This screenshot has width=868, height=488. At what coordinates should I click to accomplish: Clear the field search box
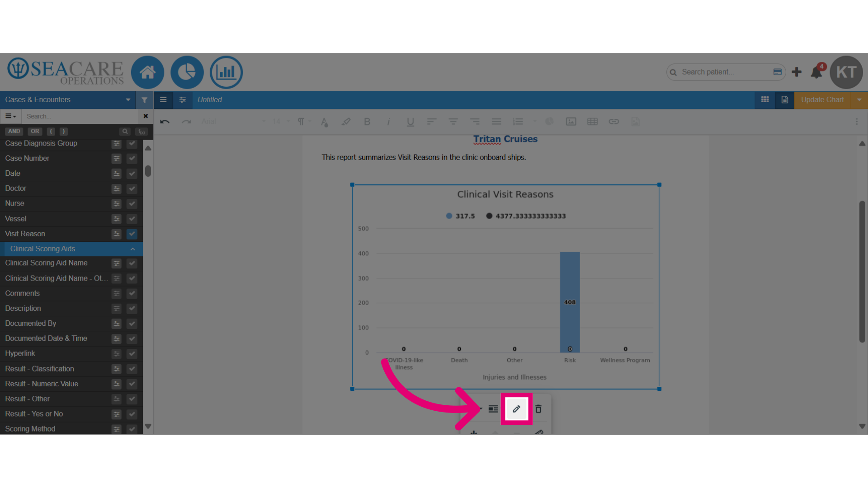[146, 116]
